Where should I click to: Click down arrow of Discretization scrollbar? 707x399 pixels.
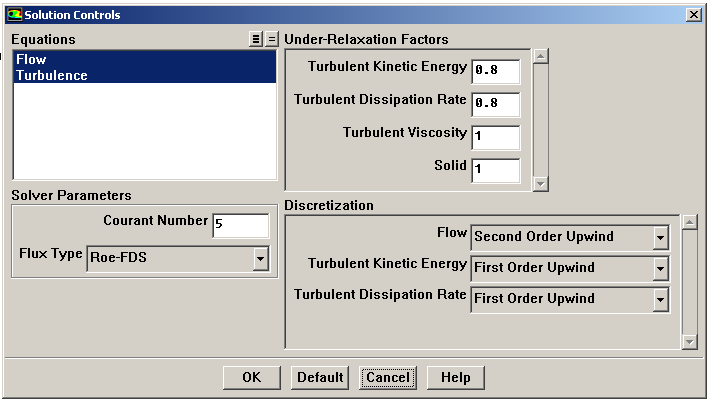tap(690, 342)
